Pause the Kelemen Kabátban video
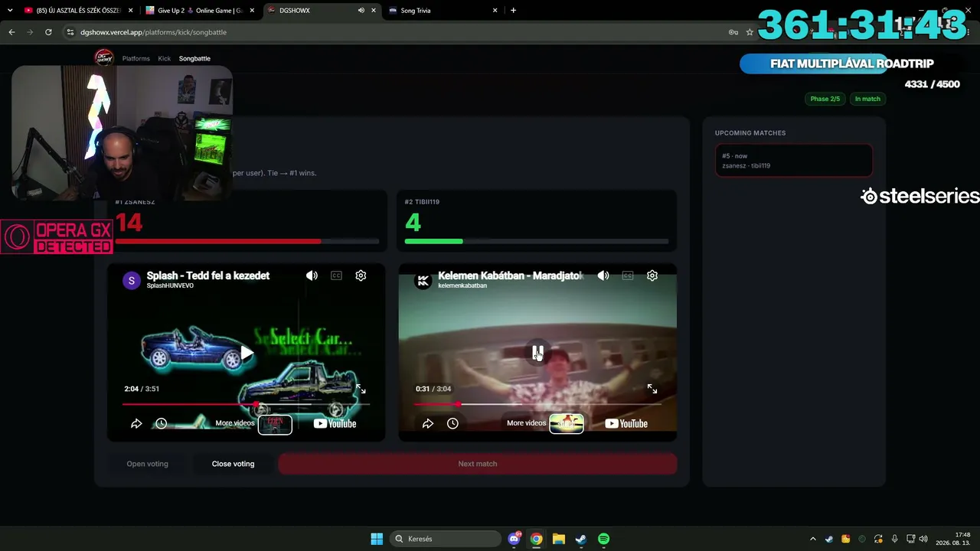This screenshot has height=551, width=980. [537, 353]
